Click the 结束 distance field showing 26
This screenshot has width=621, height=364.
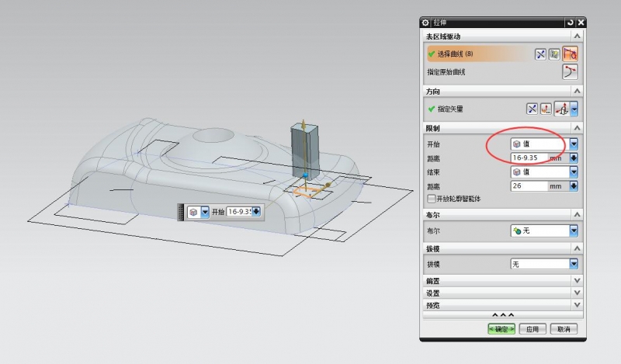(528, 186)
